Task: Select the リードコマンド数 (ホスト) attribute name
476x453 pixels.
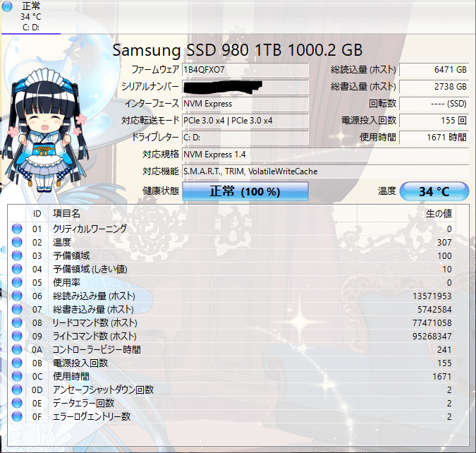Action: tap(95, 322)
